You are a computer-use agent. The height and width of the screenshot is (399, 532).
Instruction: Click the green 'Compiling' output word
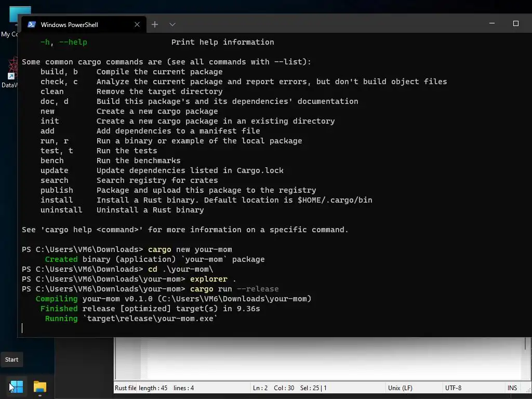pos(57,299)
